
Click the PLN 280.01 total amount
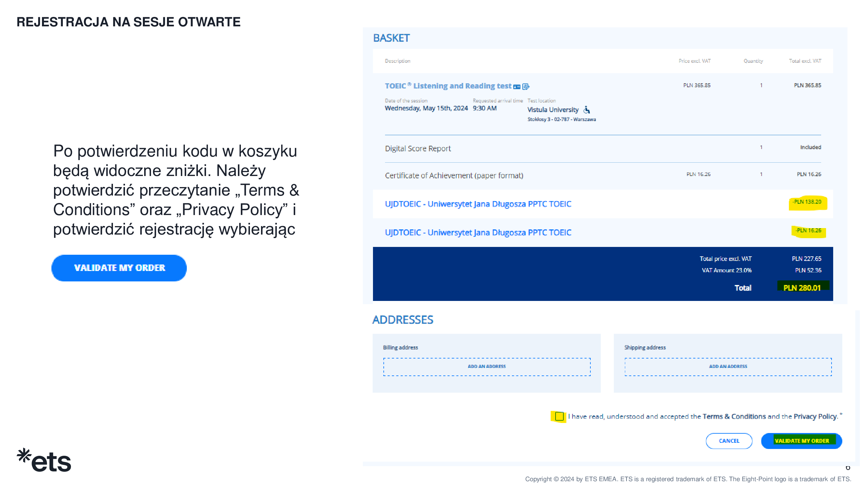pyautogui.click(x=802, y=288)
